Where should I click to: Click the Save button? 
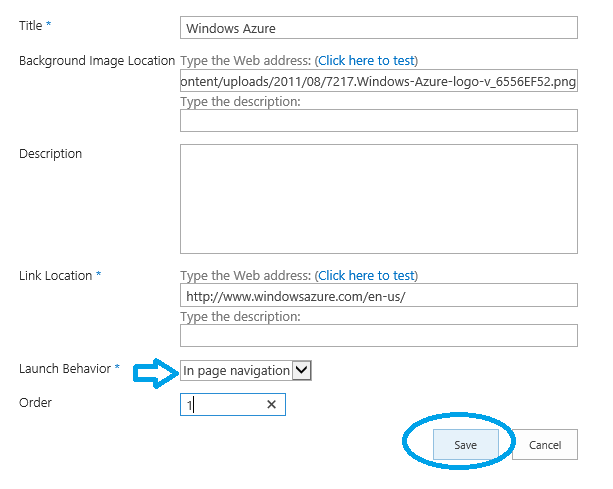(465, 444)
